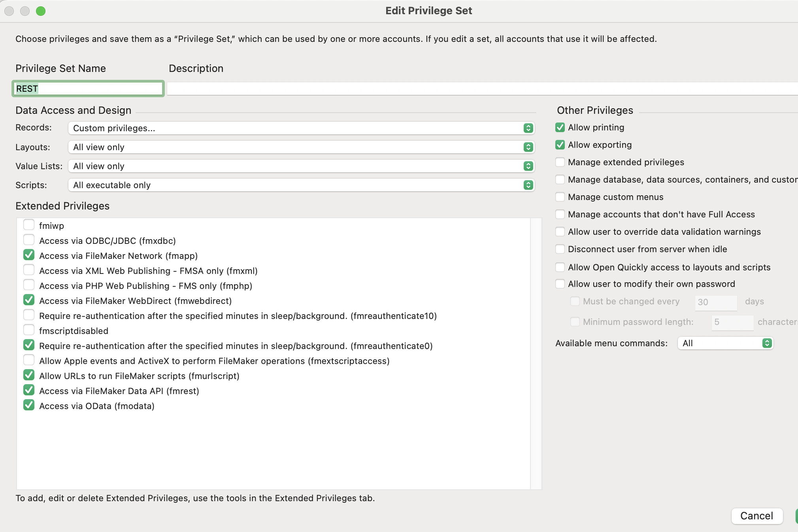Screen dimensions: 798x532
Task: Click the Cancel button
Action: (756, 516)
